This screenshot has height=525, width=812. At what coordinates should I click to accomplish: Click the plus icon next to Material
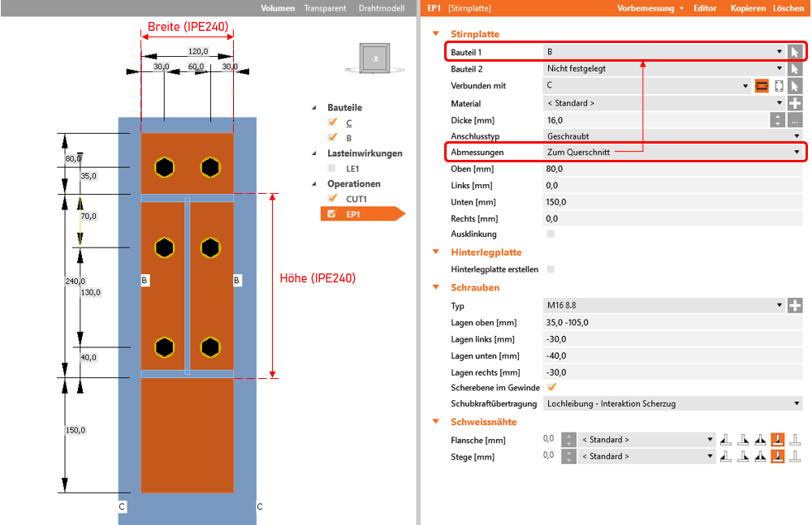tap(796, 103)
